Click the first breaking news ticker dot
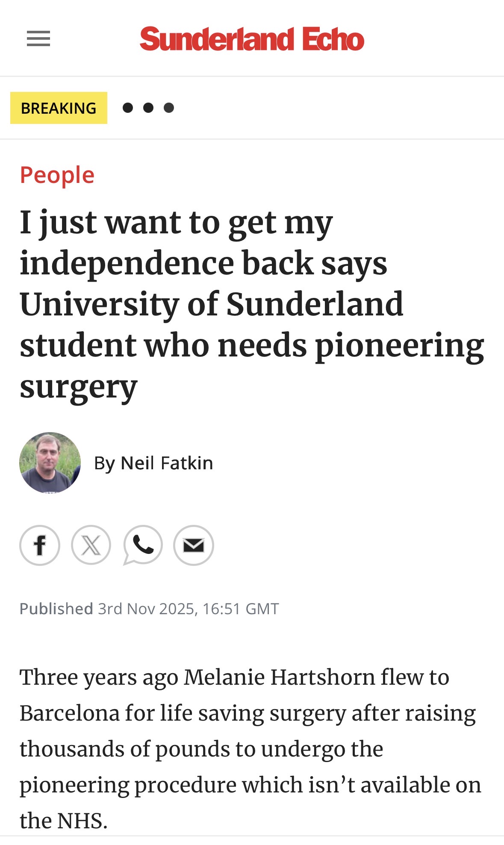 pos(127,108)
